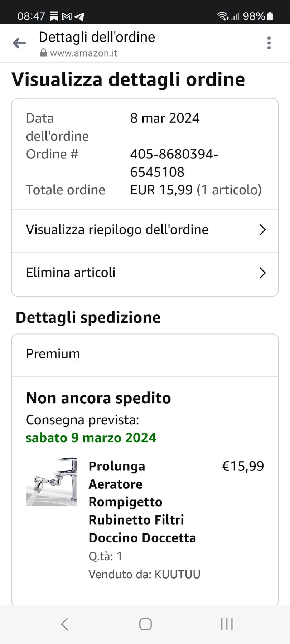290x644 pixels.
Task: Tap the sabato 9 marzo 2024 delivery date
Action: click(x=91, y=438)
